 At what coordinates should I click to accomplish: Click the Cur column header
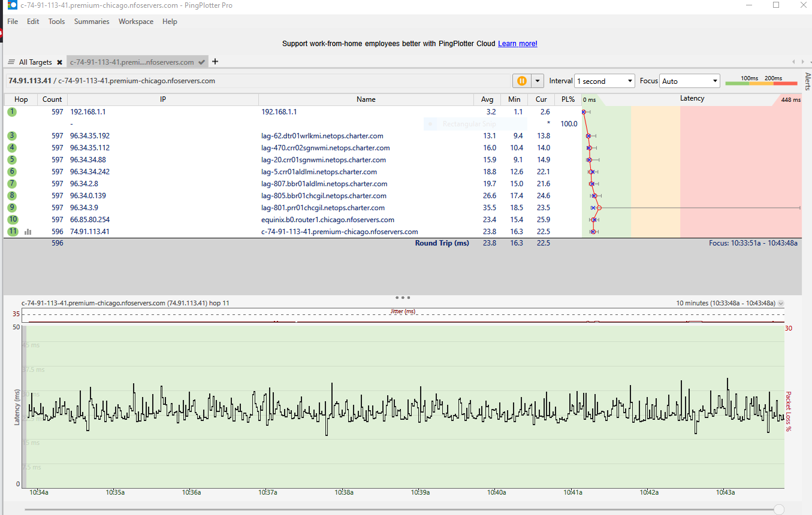(541, 99)
